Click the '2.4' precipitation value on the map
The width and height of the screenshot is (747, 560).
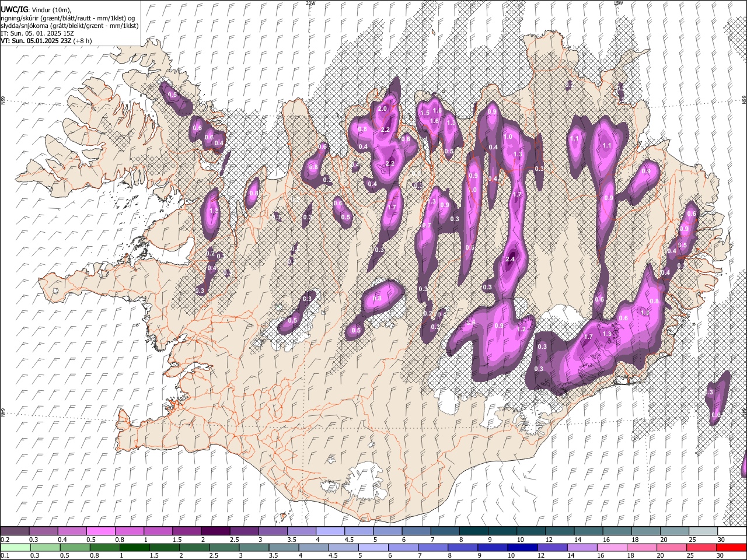[510, 259]
